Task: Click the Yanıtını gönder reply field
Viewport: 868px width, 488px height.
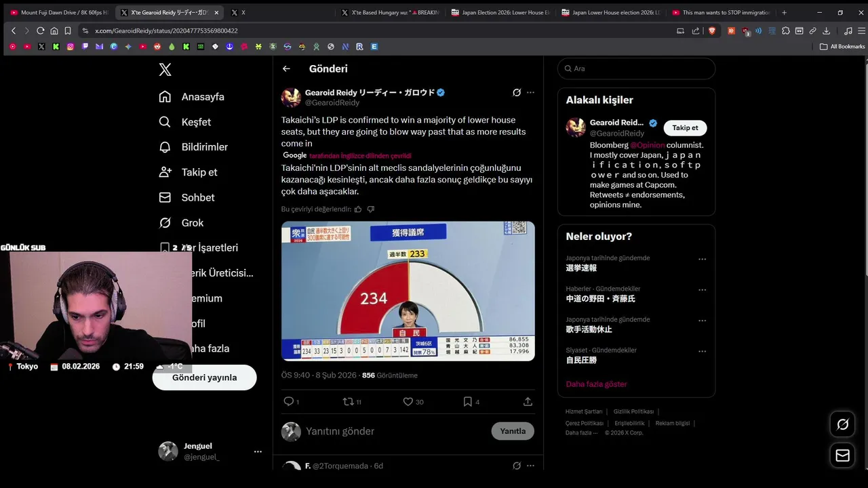Action: click(x=393, y=431)
